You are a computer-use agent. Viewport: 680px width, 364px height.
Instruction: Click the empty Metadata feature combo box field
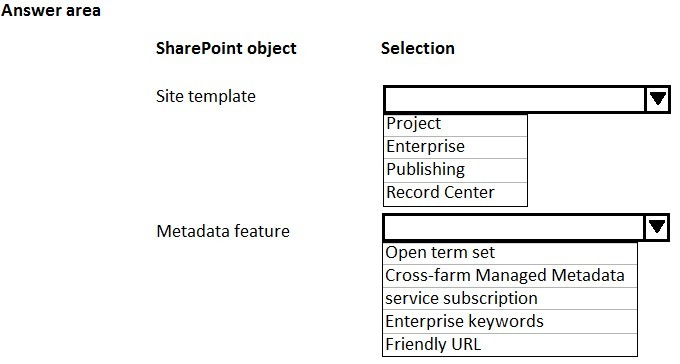click(514, 227)
